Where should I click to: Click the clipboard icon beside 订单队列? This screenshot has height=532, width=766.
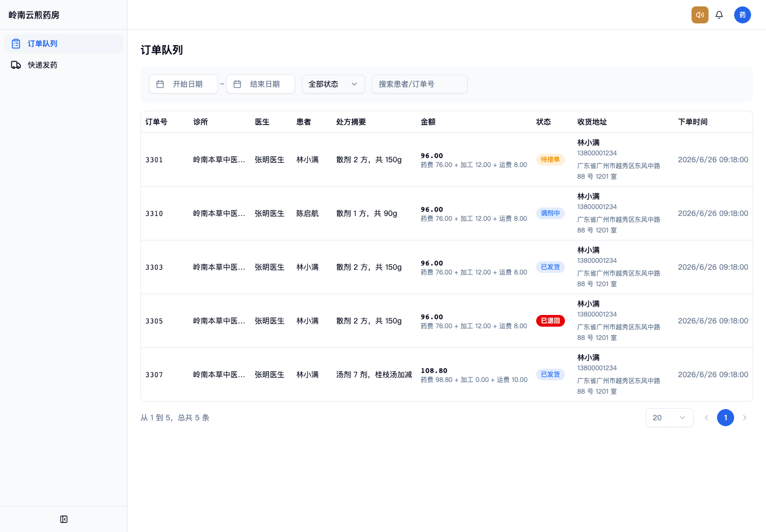tap(16, 44)
